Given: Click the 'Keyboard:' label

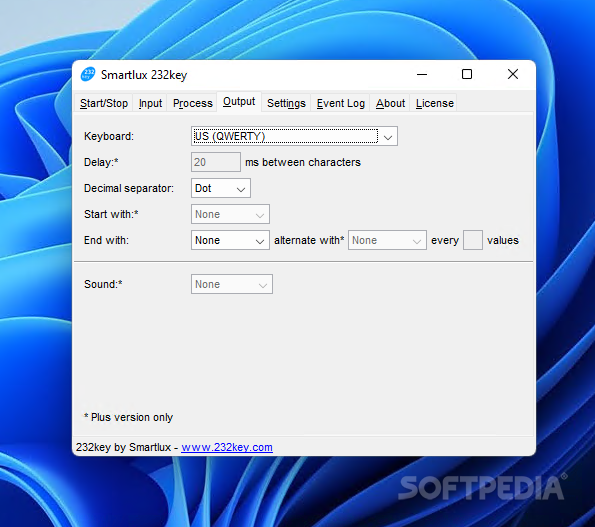Looking at the screenshot, I should 109,136.
